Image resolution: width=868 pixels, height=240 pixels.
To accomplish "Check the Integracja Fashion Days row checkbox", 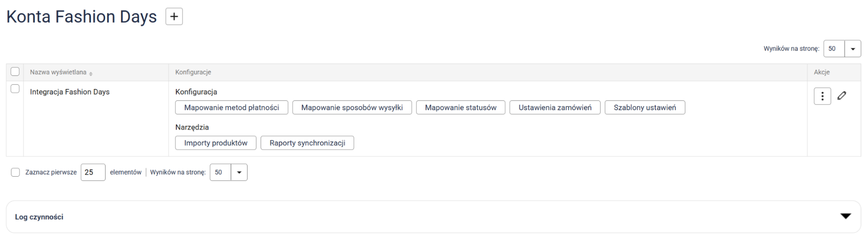I will pos(15,89).
